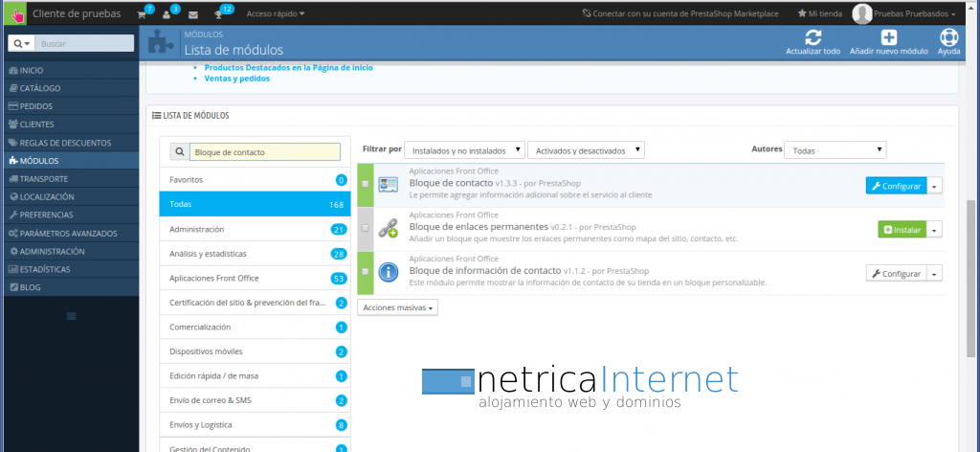Select the Comercialización category

(255, 327)
